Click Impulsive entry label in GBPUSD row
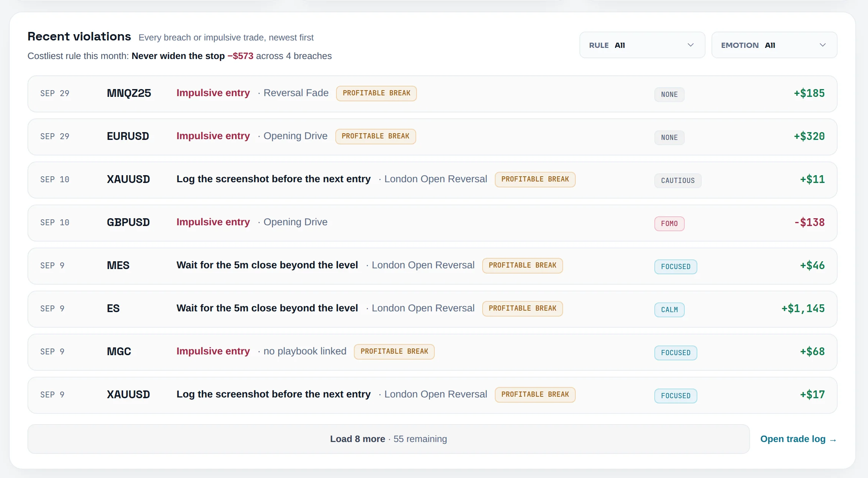Screen dimensions: 868x478 click(213, 222)
